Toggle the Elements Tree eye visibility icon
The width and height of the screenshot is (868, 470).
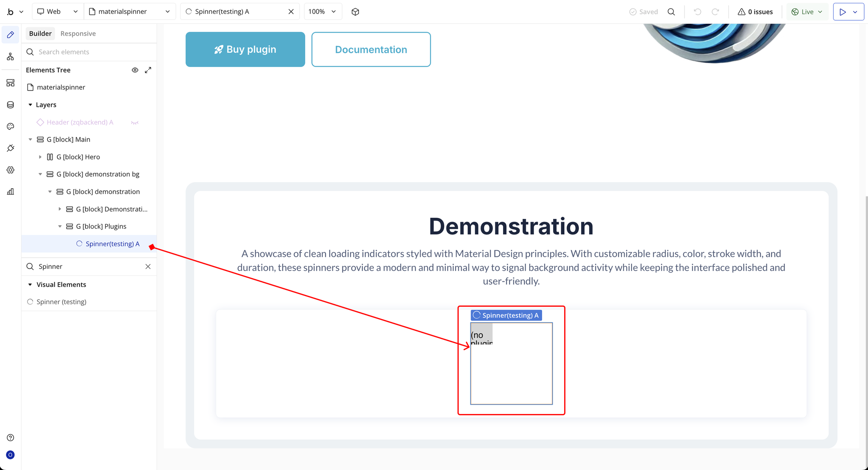pyautogui.click(x=135, y=70)
